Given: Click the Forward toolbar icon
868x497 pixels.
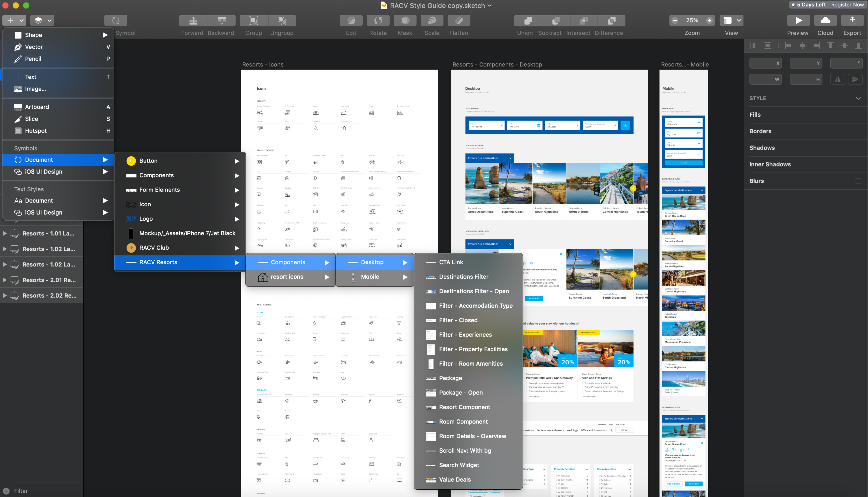Looking at the screenshot, I should (x=193, y=20).
